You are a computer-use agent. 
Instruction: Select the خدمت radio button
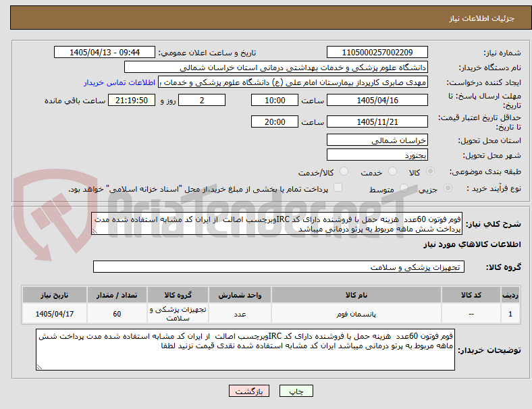392,171
